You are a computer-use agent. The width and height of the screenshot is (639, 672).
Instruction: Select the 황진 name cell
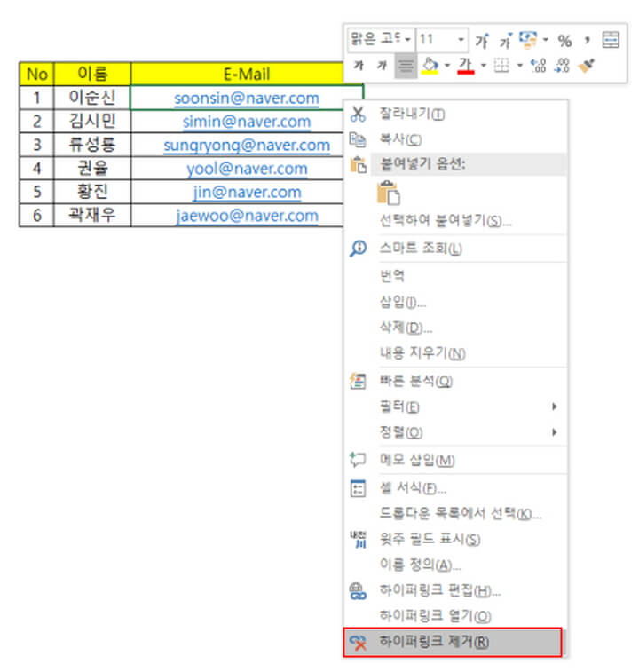point(92,192)
